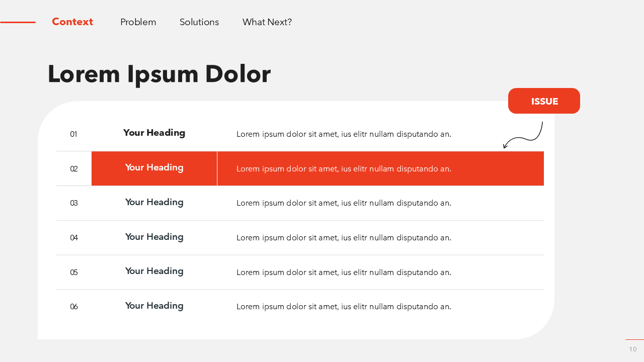644x362 pixels.
Task: Click the slide page number 10
Action: tap(632, 349)
